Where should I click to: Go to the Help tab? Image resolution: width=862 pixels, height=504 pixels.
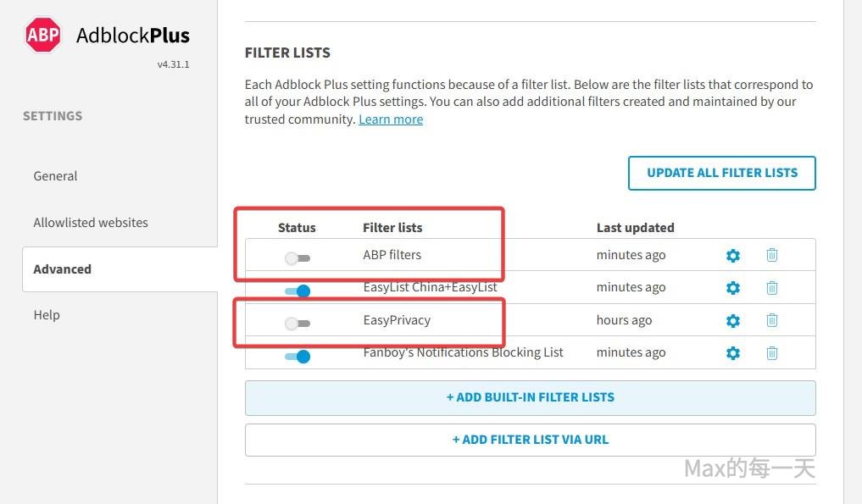click(47, 315)
